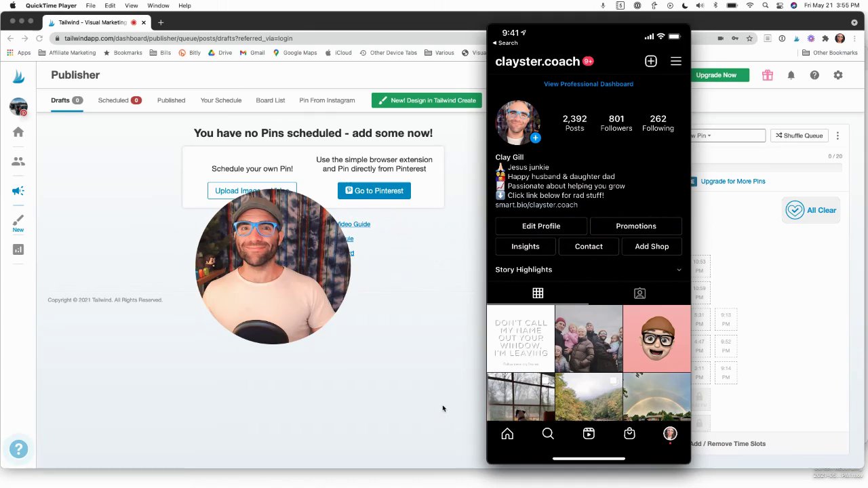Image resolution: width=868 pixels, height=488 pixels.
Task: Open Instagram Shop bag icon
Action: [x=629, y=434]
